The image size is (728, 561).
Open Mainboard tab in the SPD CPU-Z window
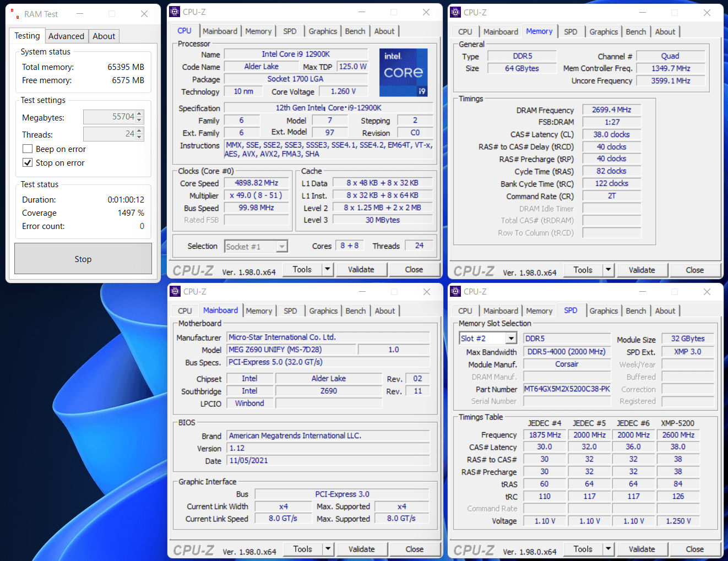[x=501, y=311]
